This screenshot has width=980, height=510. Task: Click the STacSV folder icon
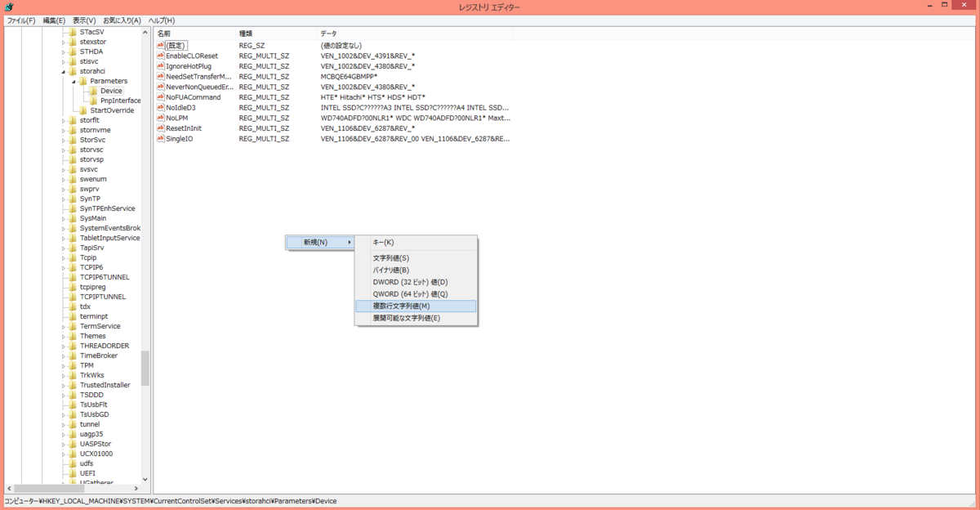coord(73,32)
